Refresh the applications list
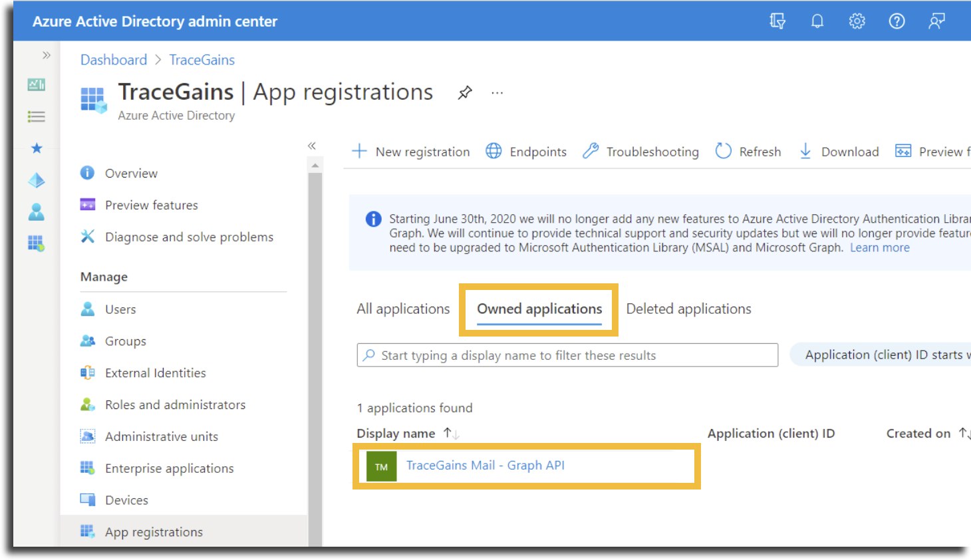971x560 pixels. [x=748, y=152]
